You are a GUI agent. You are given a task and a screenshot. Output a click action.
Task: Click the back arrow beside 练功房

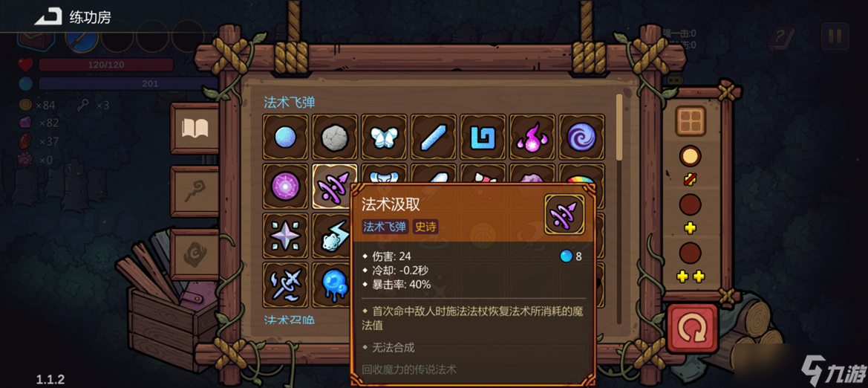[x=48, y=16]
